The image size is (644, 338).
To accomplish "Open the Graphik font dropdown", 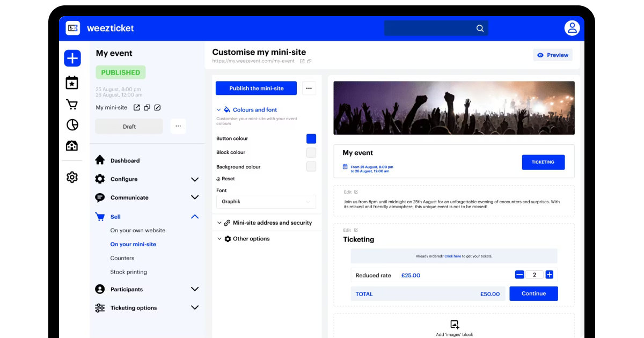I will click(x=266, y=202).
